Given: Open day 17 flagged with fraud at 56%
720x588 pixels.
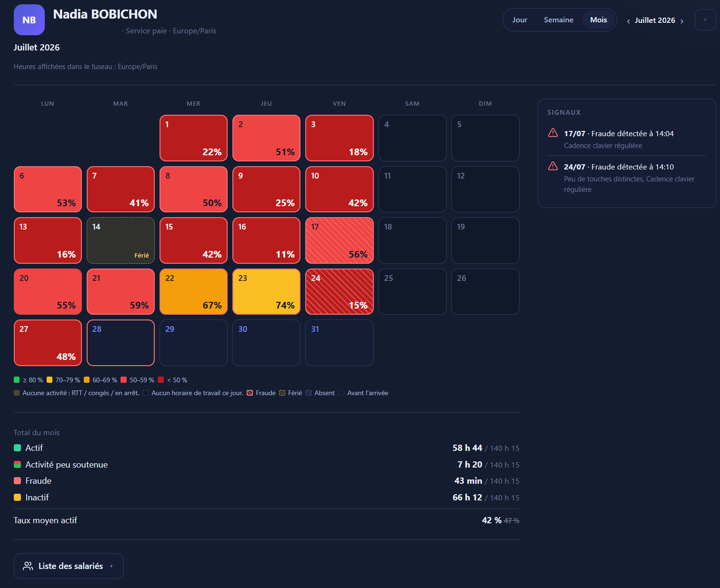Looking at the screenshot, I should [x=340, y=240].
